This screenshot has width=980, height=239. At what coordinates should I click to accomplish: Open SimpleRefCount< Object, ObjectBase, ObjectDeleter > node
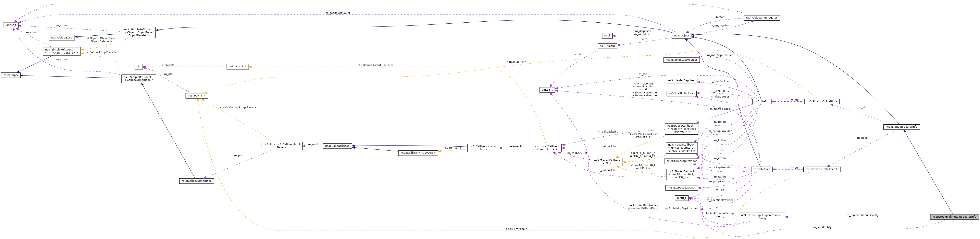tap(138, 32)
